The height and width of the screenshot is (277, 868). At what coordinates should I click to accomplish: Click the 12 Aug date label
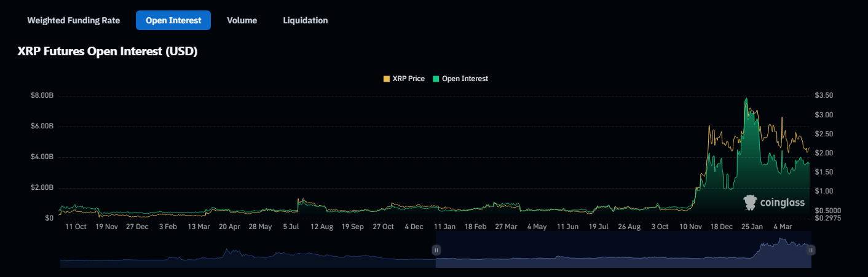(x=322, y=227)
